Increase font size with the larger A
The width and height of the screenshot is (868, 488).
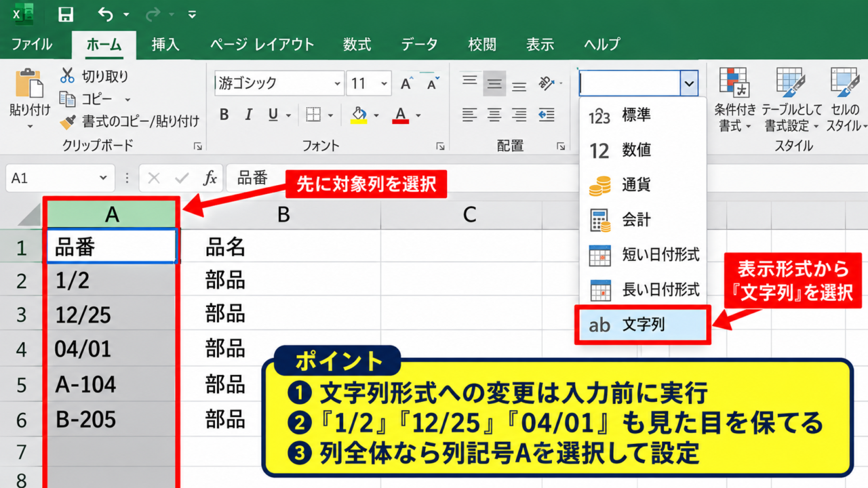click(x=407, y=84)
